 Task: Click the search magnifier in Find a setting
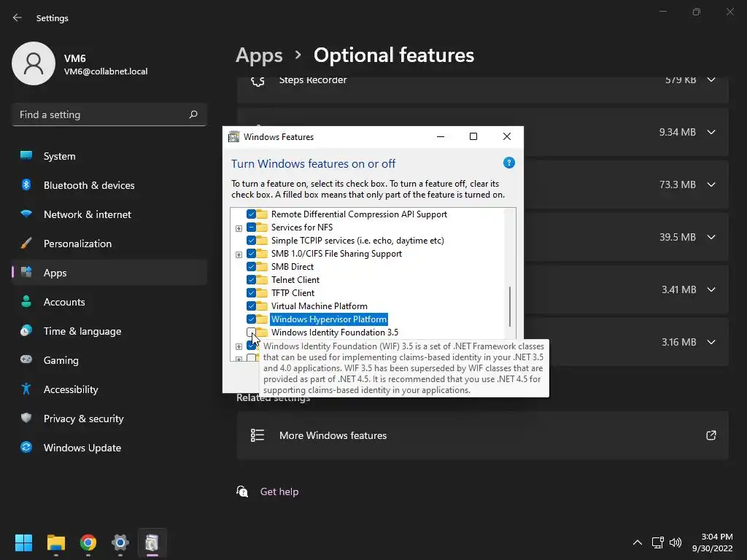click(193, 114)
